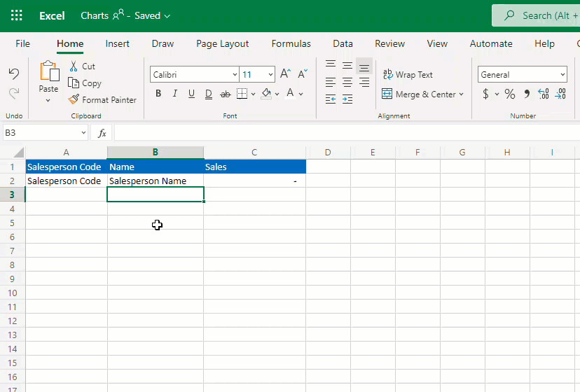This screenshot has width=580, height=392.
Task: Activate the Format Painter brush
Action: pos(74,99)
